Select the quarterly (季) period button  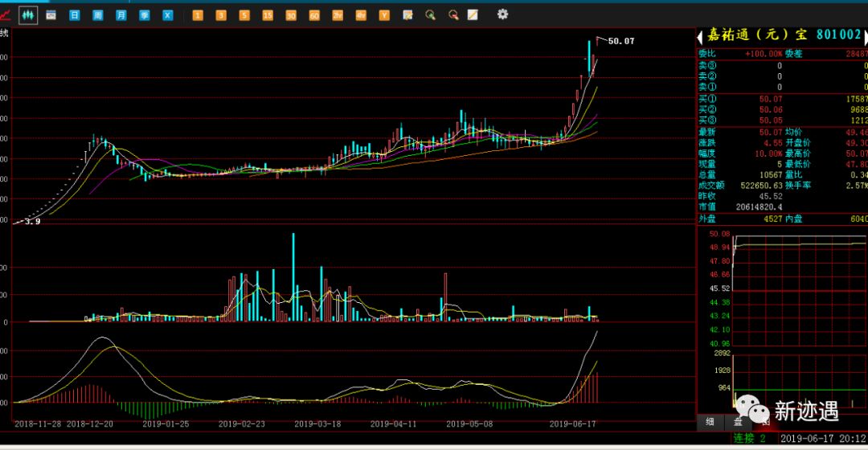pyautogui.click(x=144, y=15)
